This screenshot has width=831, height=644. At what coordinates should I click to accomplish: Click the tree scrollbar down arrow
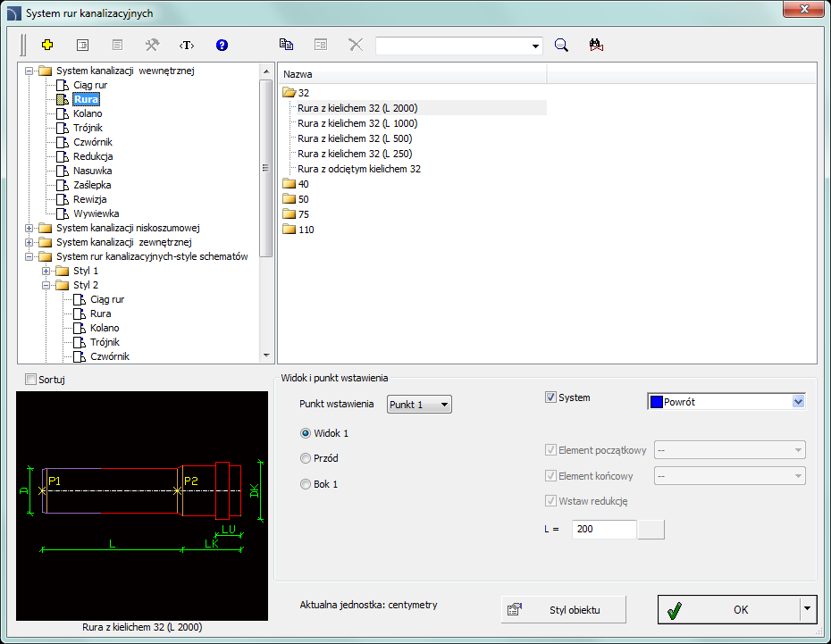click(266, 355)
